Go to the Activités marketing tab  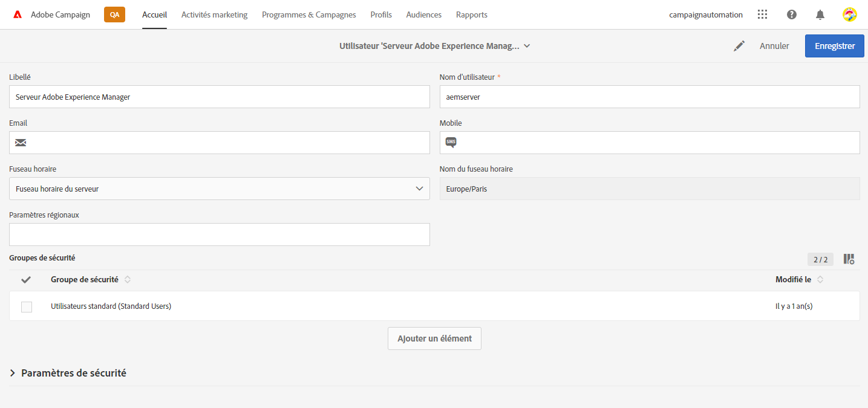(x=214, y=15)
